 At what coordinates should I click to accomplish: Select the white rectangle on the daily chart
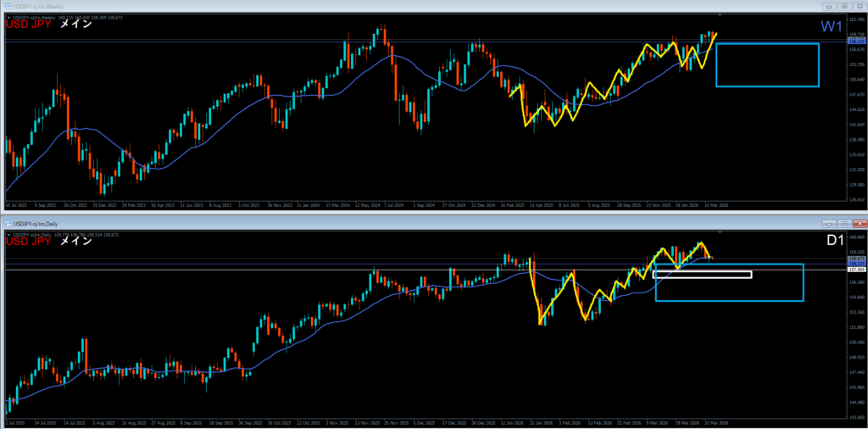[703, 274]
